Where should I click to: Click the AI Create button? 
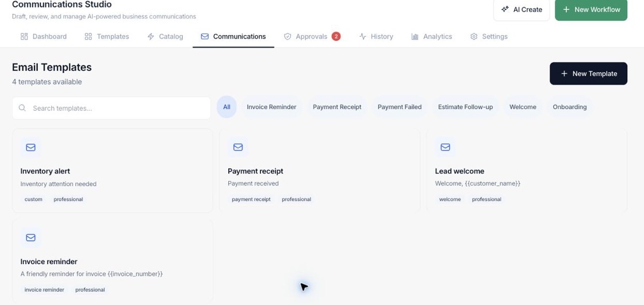click(x=522, y=9)
